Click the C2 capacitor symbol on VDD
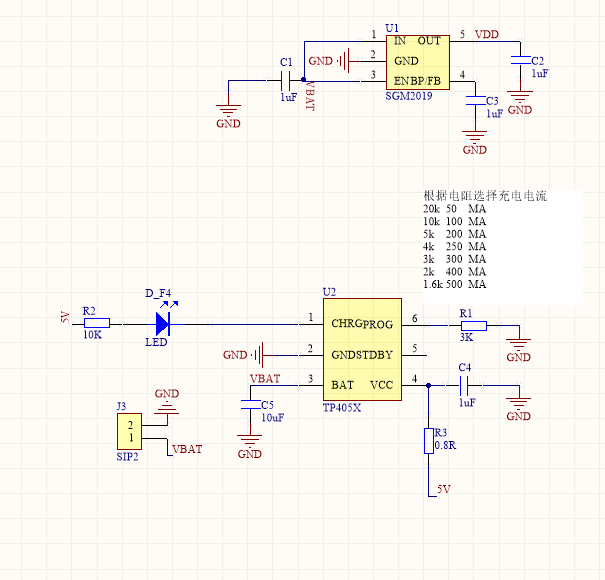The image size is (605, 580). [521, 60]
